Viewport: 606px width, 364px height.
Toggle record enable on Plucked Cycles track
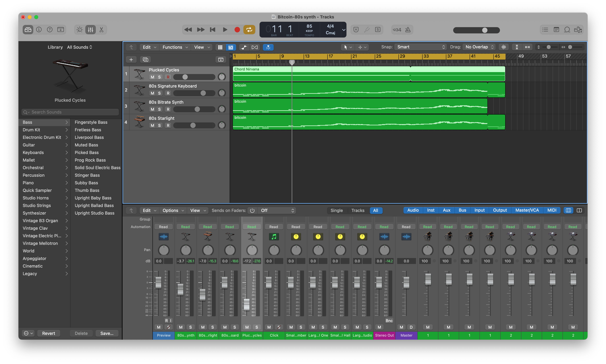[x=168, y=77]
